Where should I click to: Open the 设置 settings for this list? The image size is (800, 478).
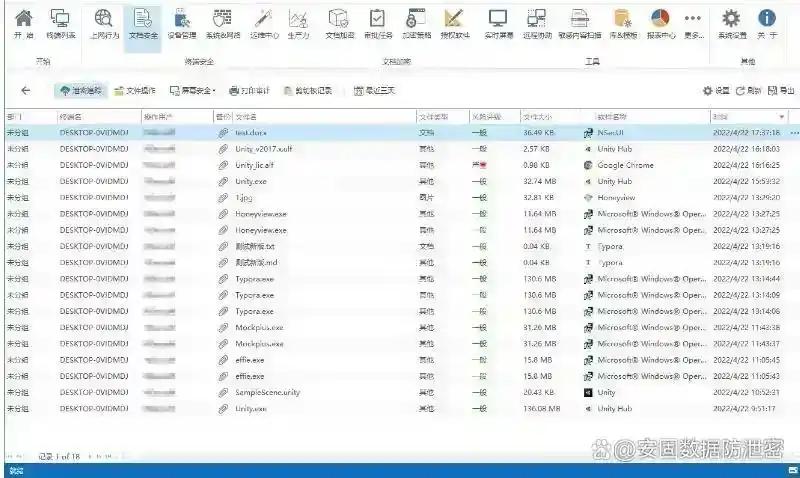716,91
